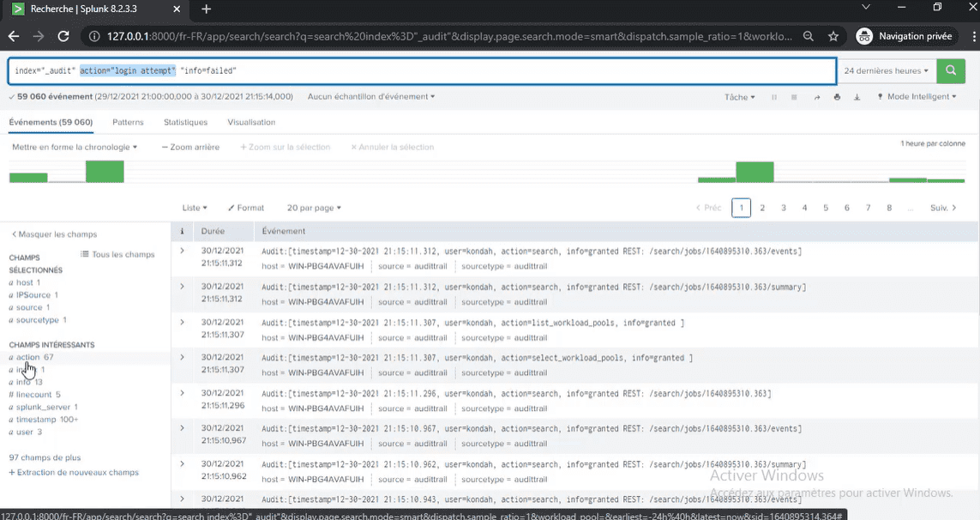Open the host selected field

25,282
